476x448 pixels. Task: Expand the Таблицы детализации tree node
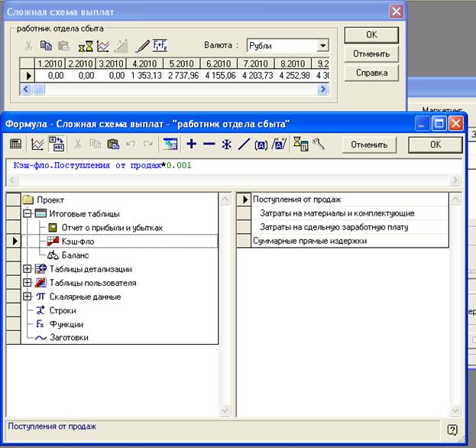coord(28,269)
